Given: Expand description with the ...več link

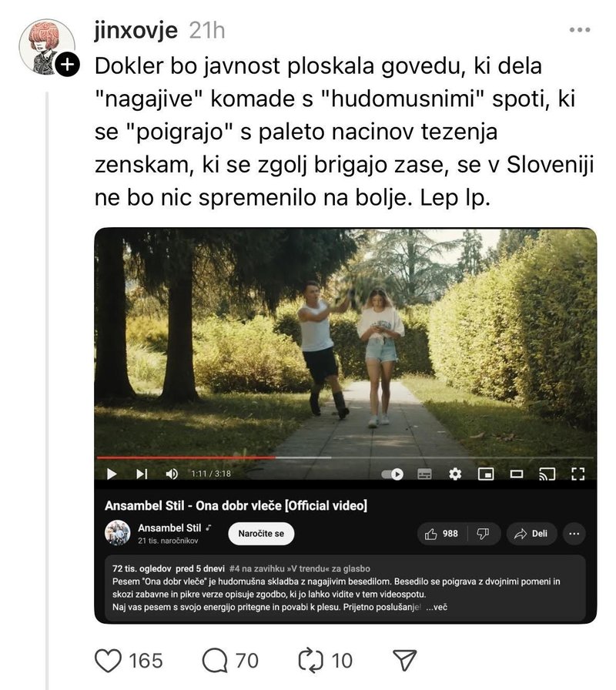Looking at the screenshot, I should (x=437, y=608).
